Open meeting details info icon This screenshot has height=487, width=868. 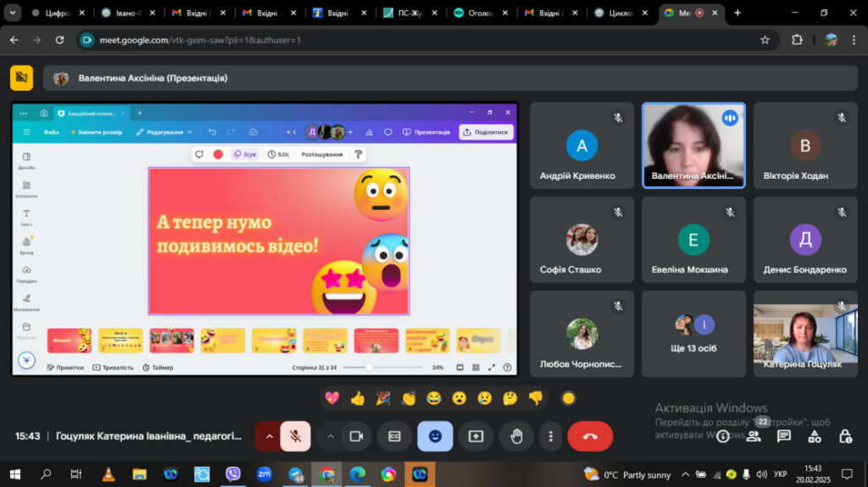(722, 436)
